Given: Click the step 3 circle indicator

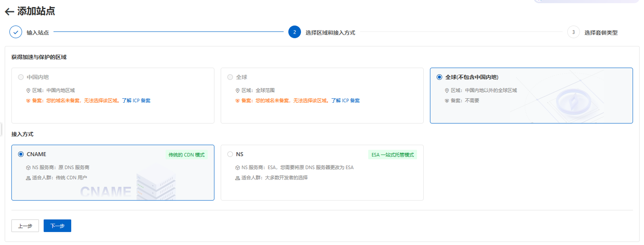Looking at the screenshot, I should tap(573, 32).
